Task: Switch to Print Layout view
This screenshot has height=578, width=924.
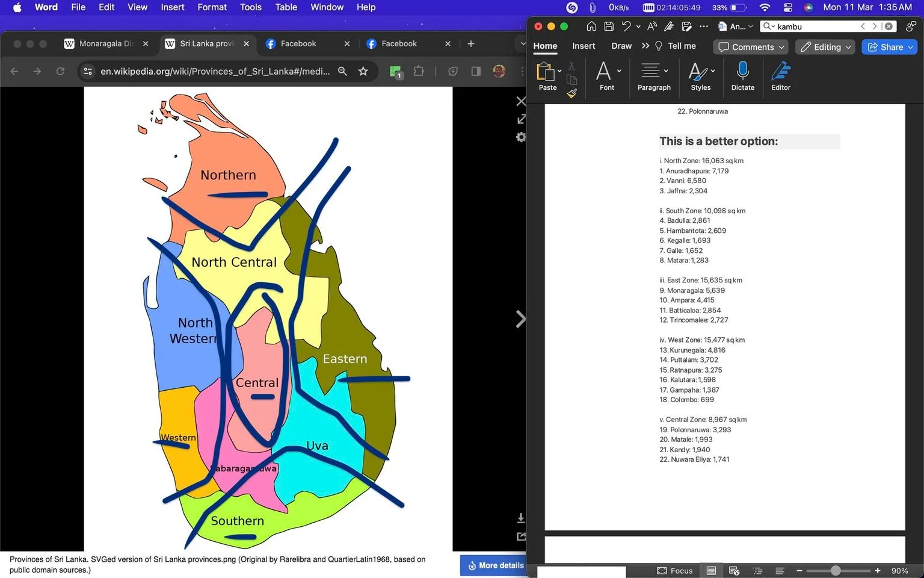Action: pyautogui.click(x=711, y=571)
